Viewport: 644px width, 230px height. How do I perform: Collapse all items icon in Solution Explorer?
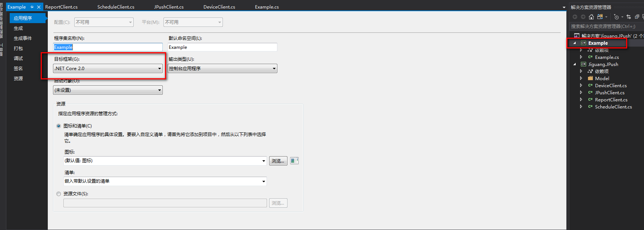click(637, 17)
